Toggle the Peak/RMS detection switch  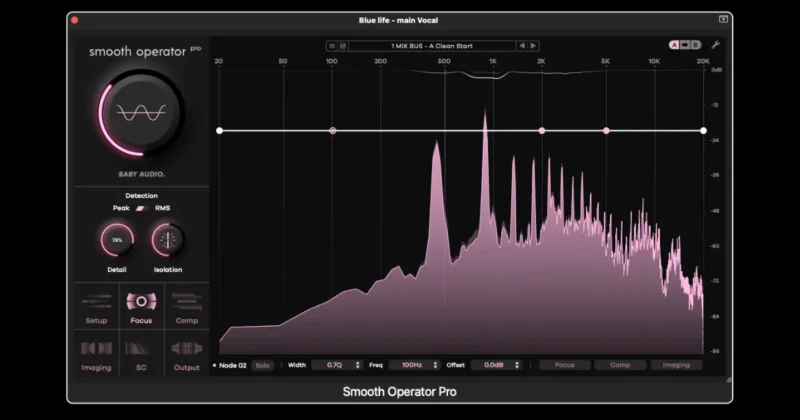point(142,208)
